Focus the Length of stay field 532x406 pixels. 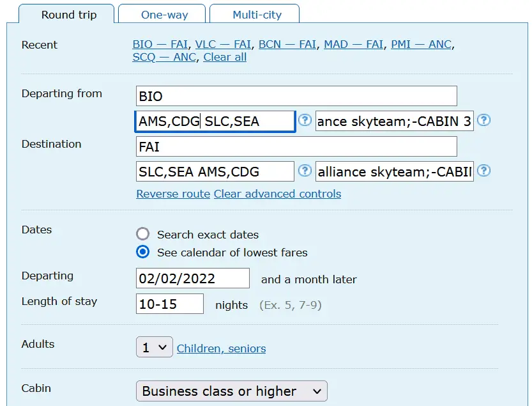(170, 304)
